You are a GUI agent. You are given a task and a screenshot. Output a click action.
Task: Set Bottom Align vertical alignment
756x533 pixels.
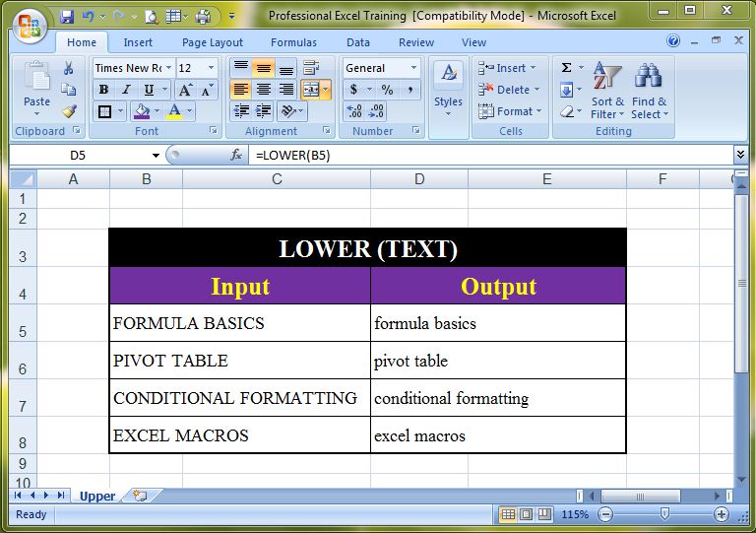(285, 68)
